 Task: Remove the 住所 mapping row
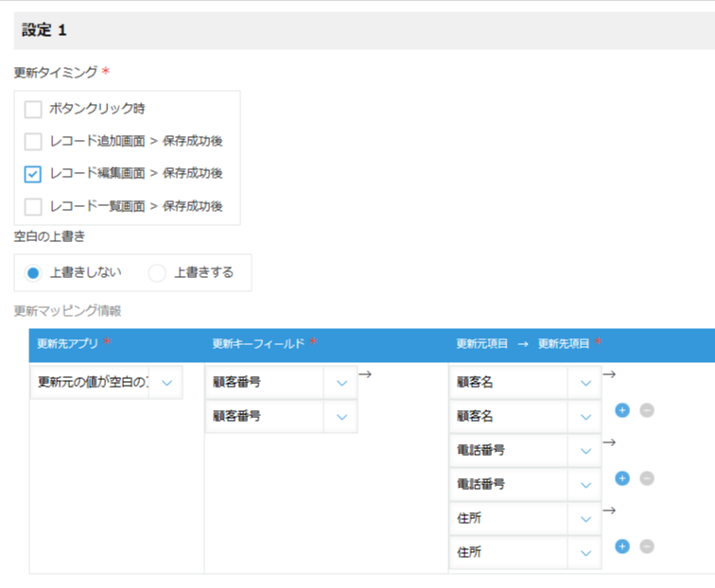647,546
